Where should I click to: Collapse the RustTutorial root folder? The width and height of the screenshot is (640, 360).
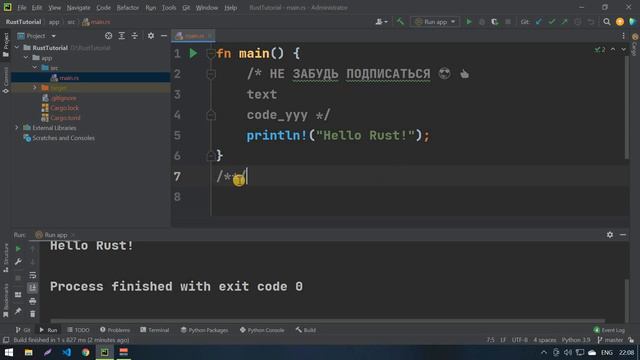coord(17,48)
